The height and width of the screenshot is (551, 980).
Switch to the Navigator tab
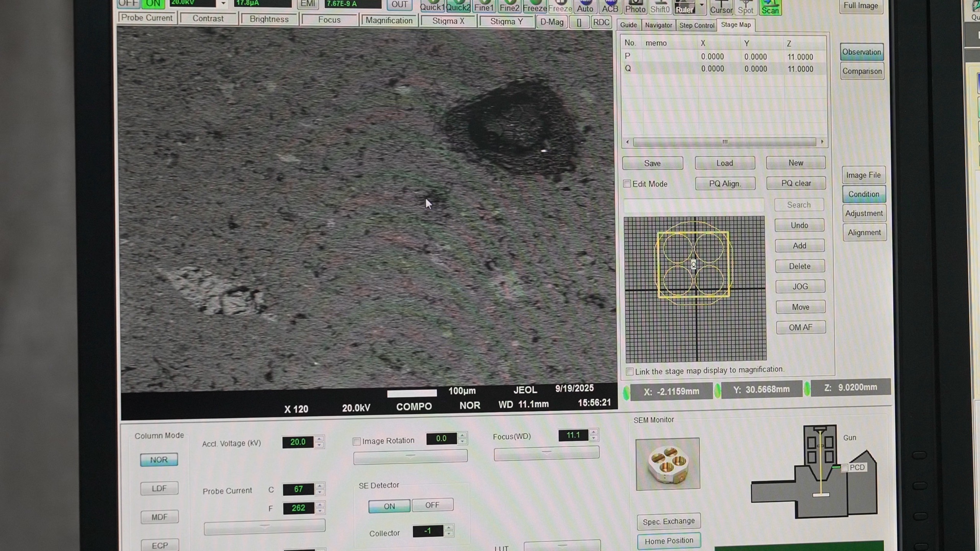(x=658, y=25)
